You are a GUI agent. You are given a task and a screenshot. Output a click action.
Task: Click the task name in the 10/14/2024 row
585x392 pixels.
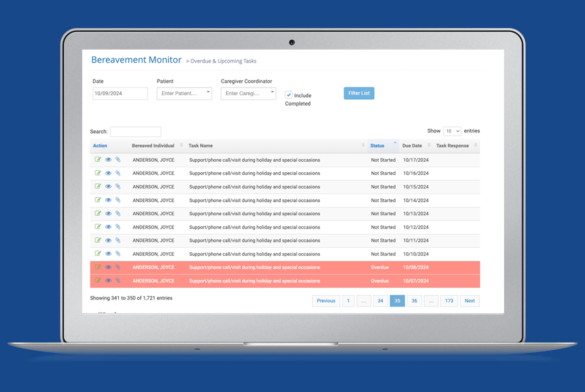tap(255, 200)
